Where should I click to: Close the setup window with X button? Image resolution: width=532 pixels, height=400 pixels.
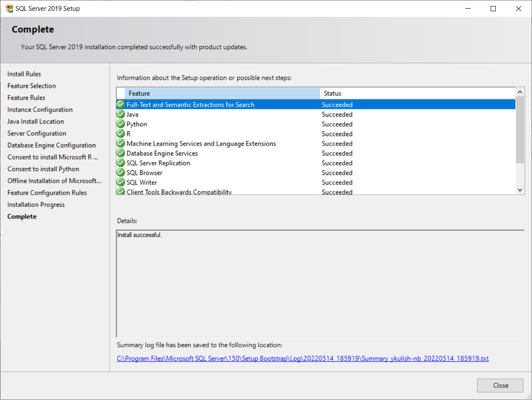coord(519,9)
